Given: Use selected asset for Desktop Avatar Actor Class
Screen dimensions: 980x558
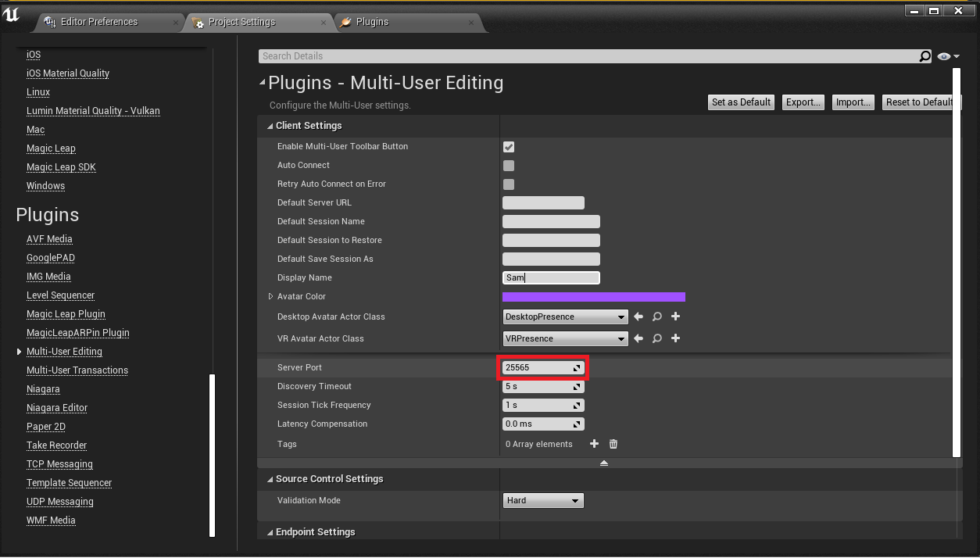Looking at the screenshot, I should [x=638, y=317].
